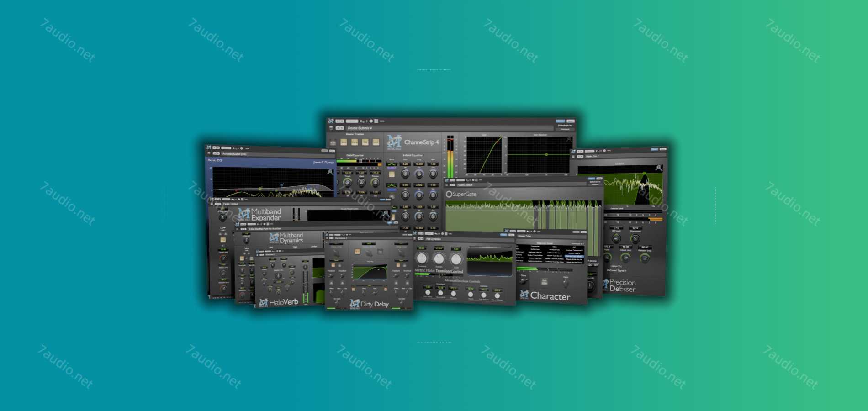The image size is (868, 411).
Task: Click the Character plugin logo
Action: click(x=545, y=295)
